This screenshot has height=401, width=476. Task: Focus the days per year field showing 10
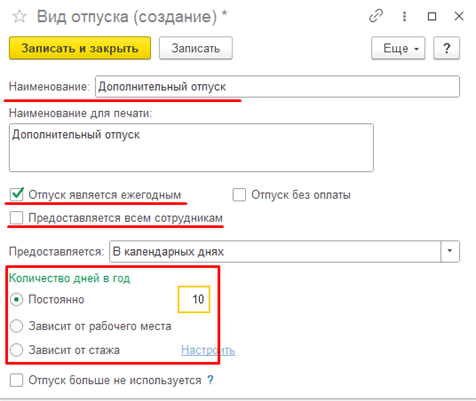click(194, 299)
